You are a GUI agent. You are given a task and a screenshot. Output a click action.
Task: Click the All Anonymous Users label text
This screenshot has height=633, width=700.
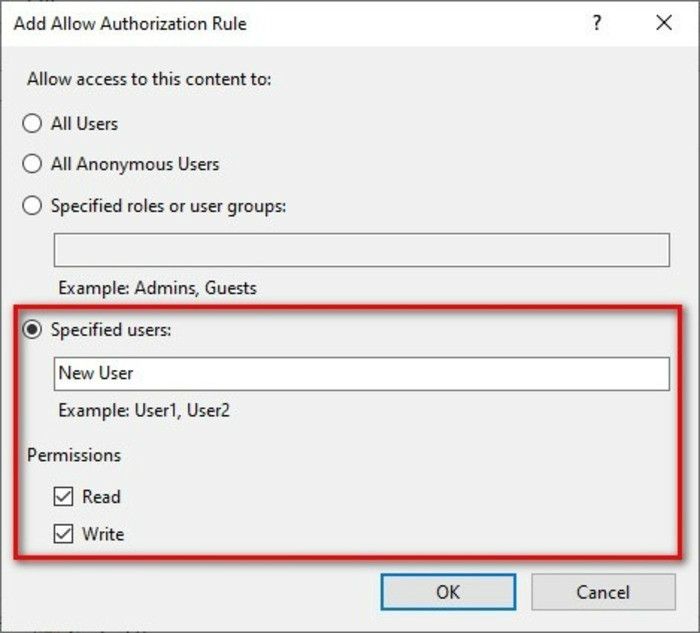pyautogui.click(x=135, y=164)
